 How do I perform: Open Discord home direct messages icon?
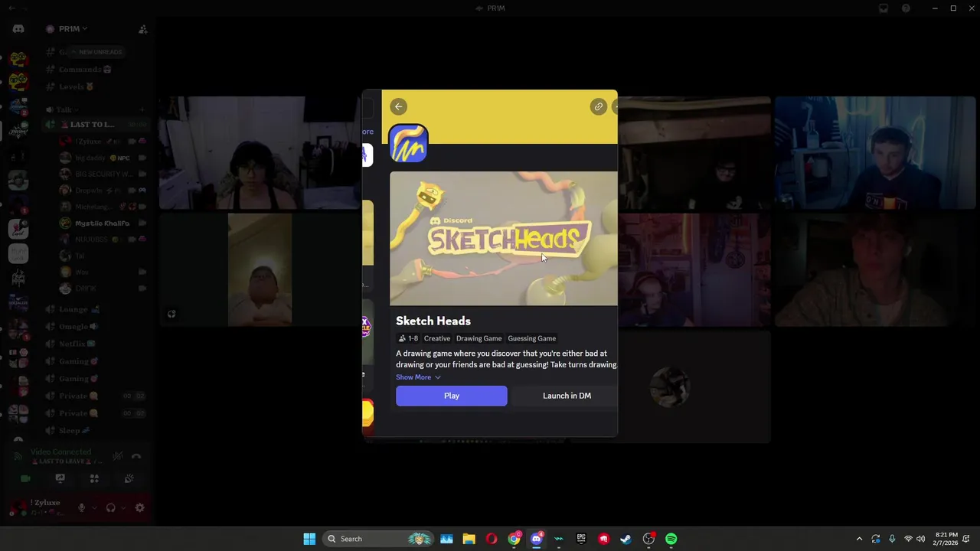(18, 29)
